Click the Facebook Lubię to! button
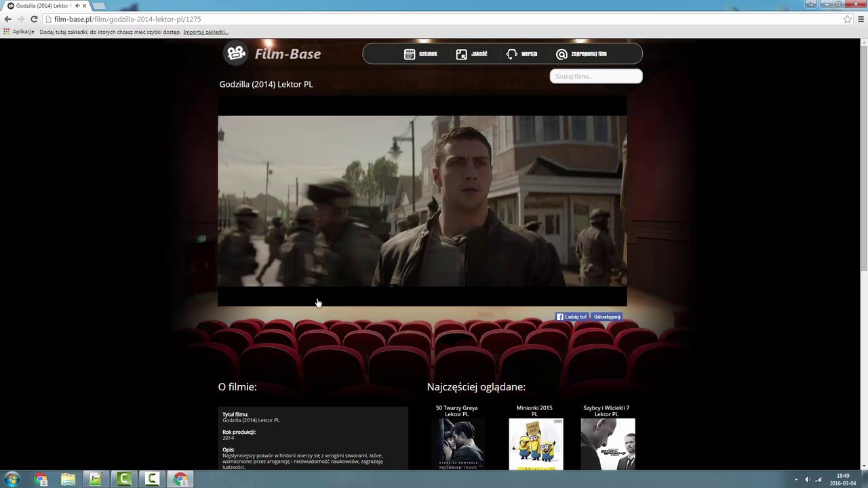This screenshot has width=868, height=488. coord(572,317)
